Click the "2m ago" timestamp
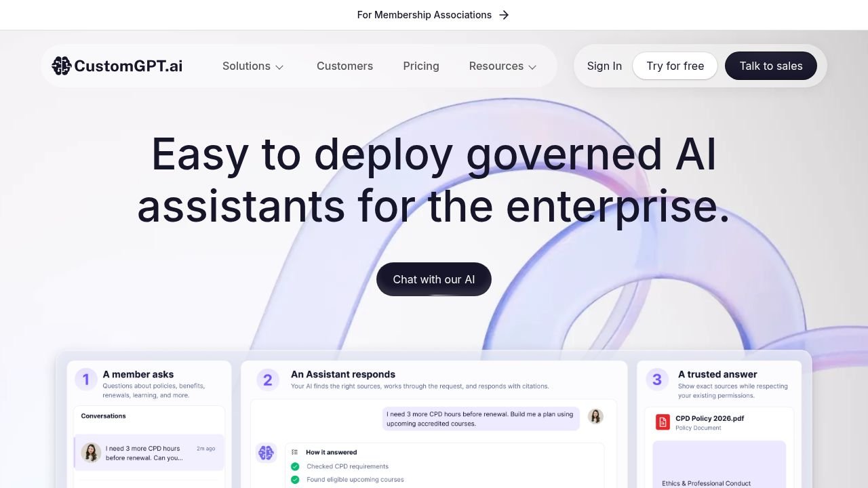Viewport: 868px width, 488px height. 205,449
